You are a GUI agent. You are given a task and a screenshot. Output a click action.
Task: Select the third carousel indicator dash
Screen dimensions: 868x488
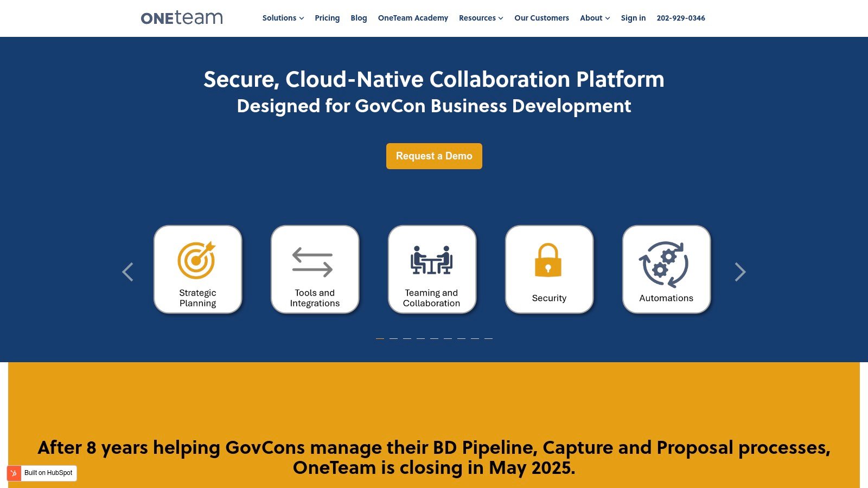tap(407, 338)
